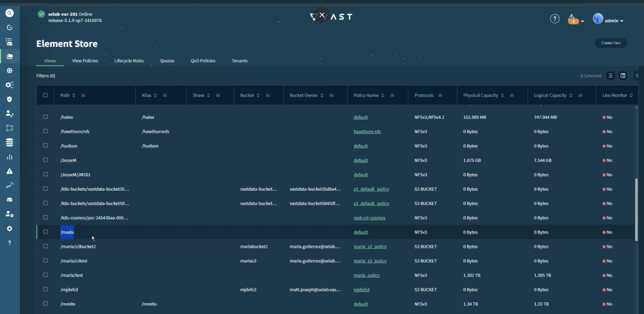The height and width of the screenshot is (314, 644).
Task: Sort by the Live Monitor column arrows
Action: tap(631, 95)
